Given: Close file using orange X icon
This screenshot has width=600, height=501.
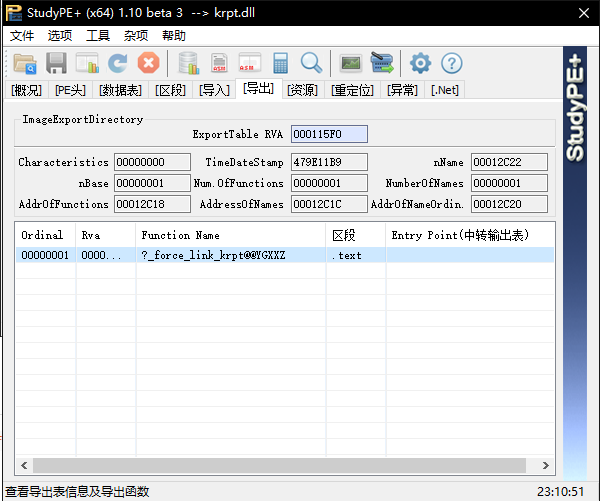Looking at the screenshot, I should (x=148, y=63).
